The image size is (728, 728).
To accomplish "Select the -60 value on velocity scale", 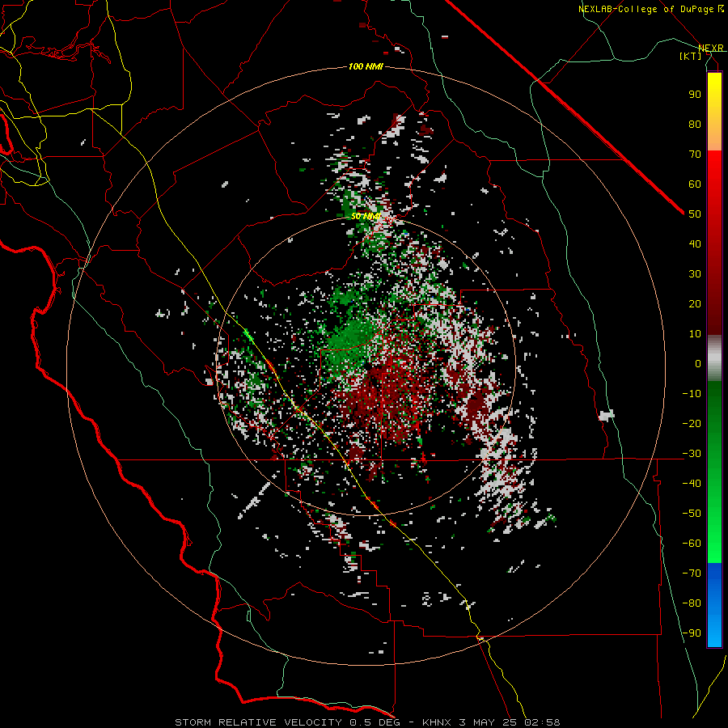I will [x=692, y=544].
